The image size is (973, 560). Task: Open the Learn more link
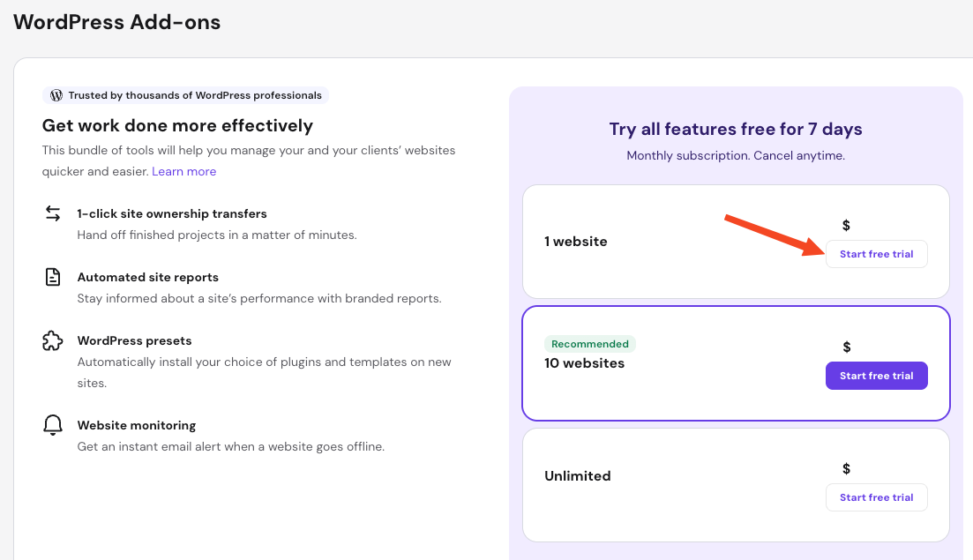183,171
